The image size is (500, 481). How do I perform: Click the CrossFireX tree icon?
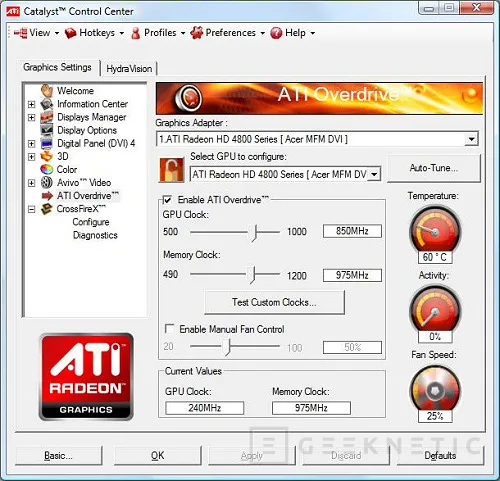[47, 209]
